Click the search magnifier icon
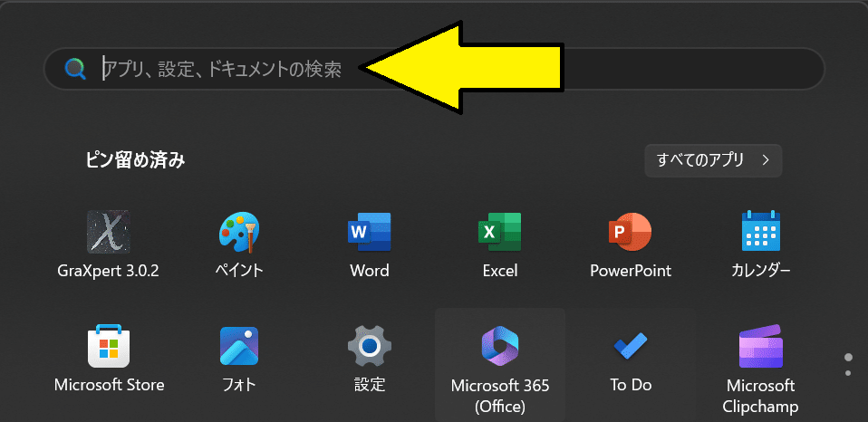 point(75,69)
